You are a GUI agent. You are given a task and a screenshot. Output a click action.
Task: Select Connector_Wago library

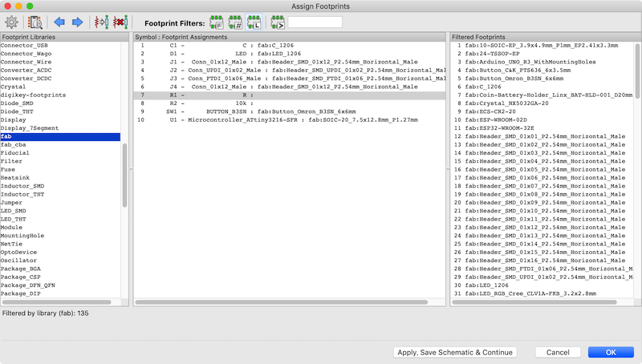pos(26,54)
